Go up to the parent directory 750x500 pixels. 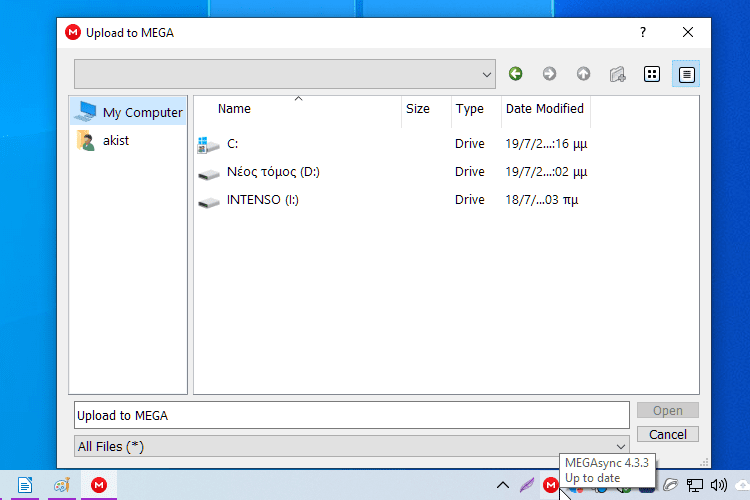point(583,74)
